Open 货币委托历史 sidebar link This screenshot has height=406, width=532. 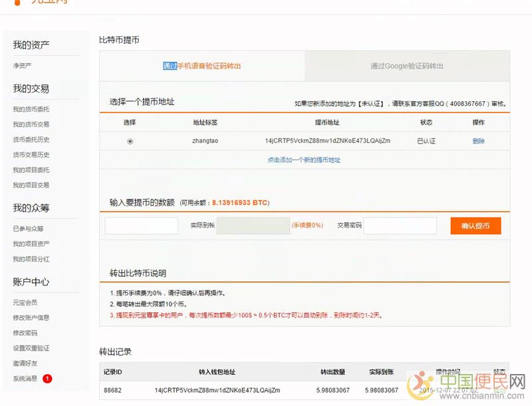[31, 140]
